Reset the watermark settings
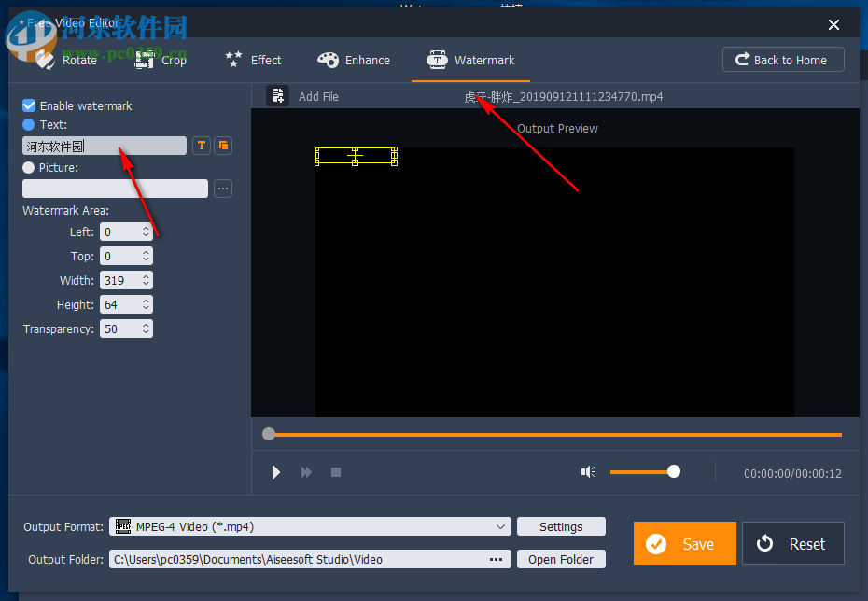The width and height of the screenshot is (868, 601). 792,543
